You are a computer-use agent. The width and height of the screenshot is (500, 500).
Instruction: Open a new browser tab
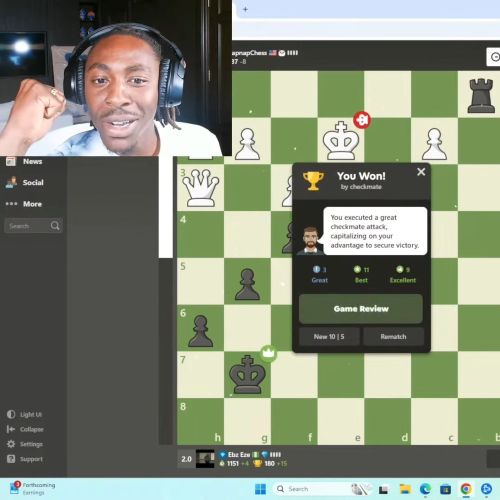point(245,9)
